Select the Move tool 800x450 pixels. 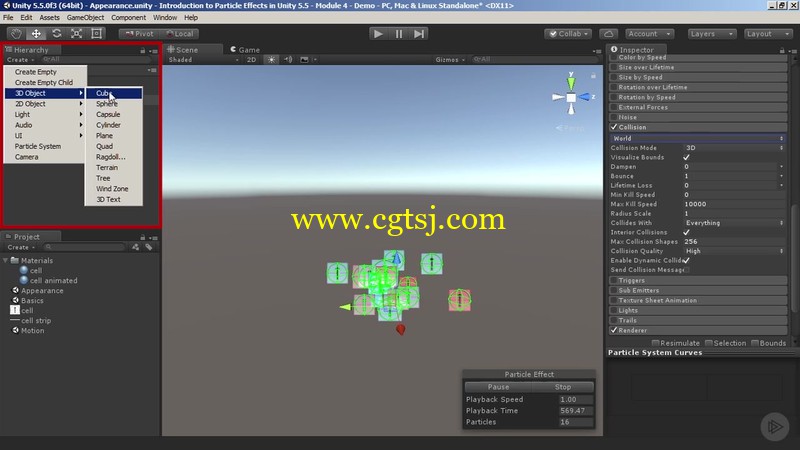tap(36, 34)
